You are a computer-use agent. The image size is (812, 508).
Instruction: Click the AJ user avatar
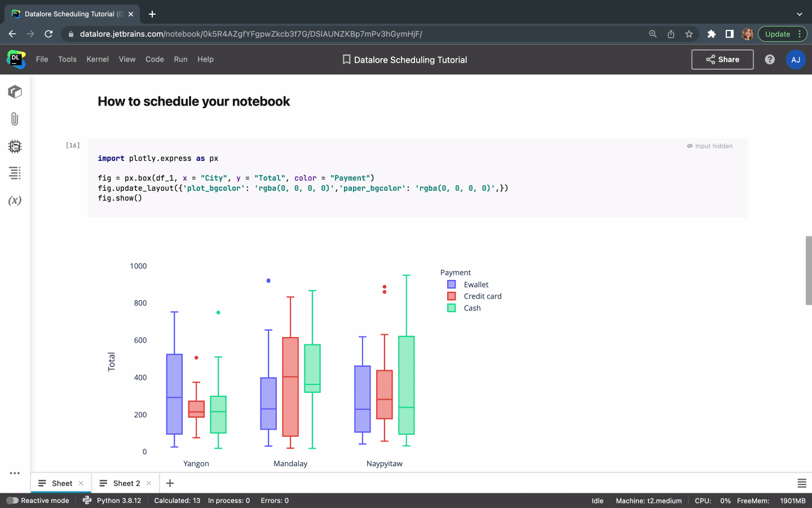click(795, 59)
